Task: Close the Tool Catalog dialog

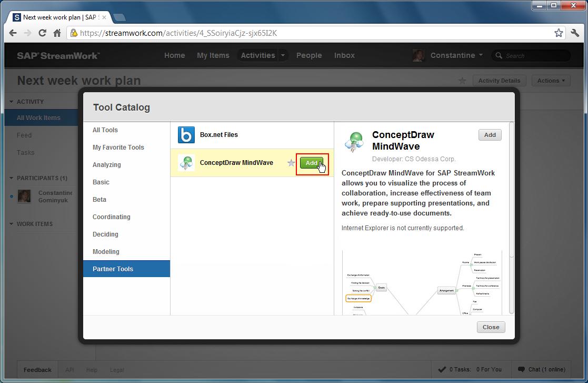Action: tap(491, 327)
